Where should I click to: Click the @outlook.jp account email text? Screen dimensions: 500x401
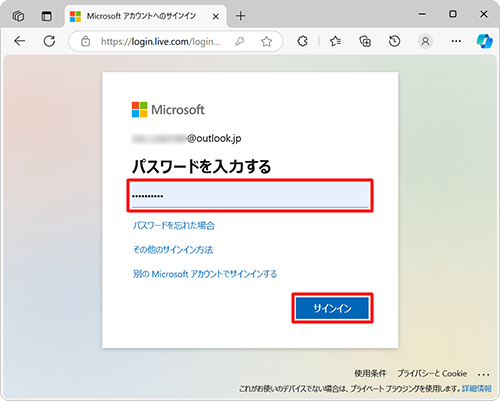[x=186, y=138]
